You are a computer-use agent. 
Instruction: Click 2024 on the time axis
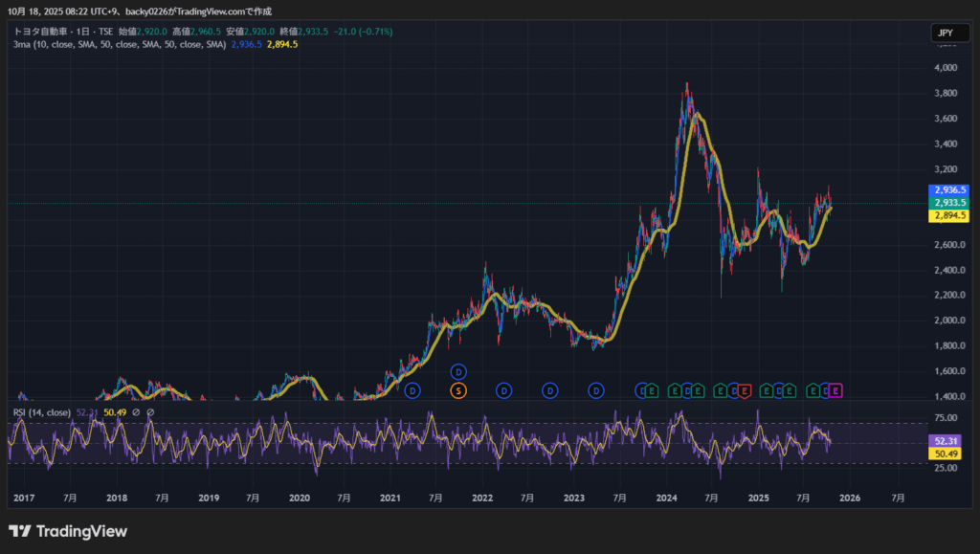point(667,499)
